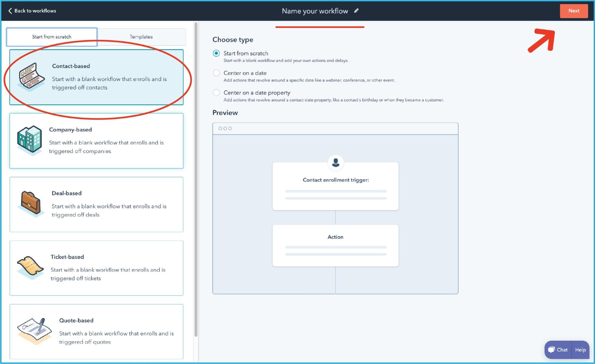Switch to the Templates tab
This screenshot has height=364, width=595.
pos(141,37)
